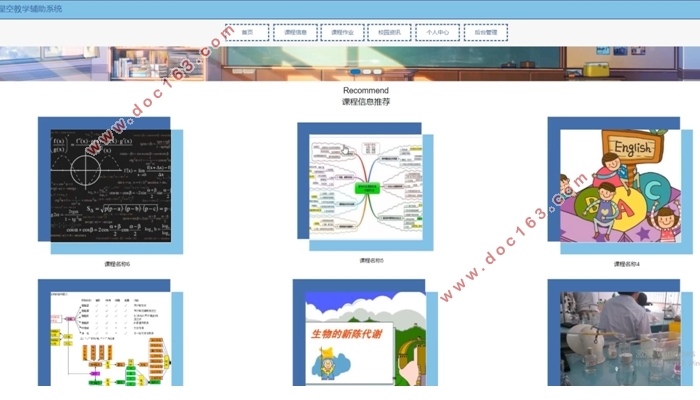Open the 生物的新陈代谢 course thumbnail
The width and height of the screenshot is (700, 400).
[366, 339]
